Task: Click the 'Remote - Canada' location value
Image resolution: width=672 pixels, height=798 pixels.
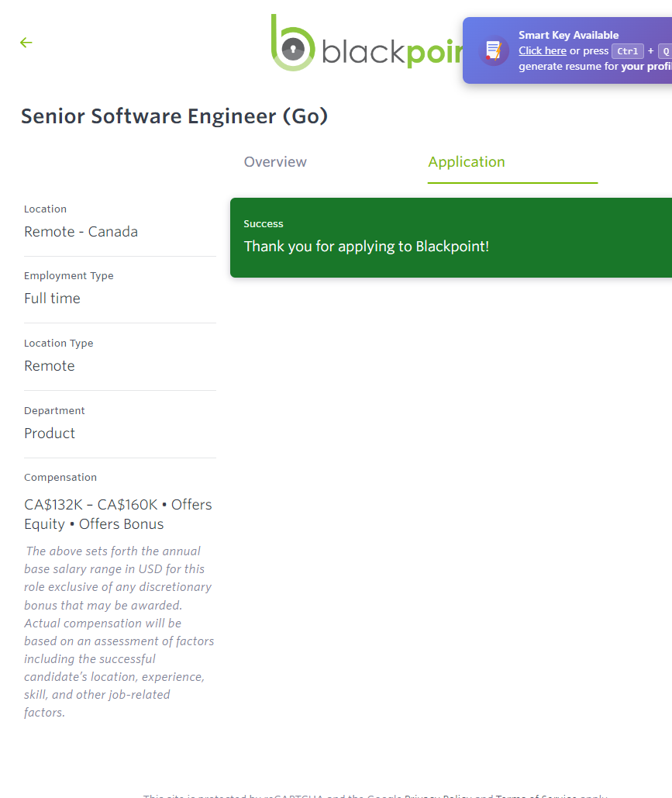Action: (81, 232)
